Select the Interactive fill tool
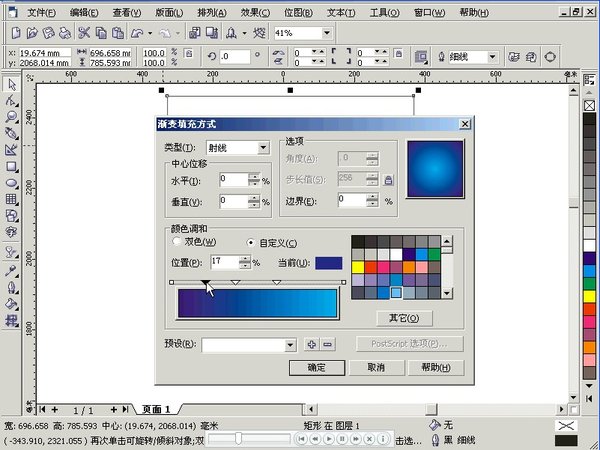The image size is (600, 450). (11, 320)
